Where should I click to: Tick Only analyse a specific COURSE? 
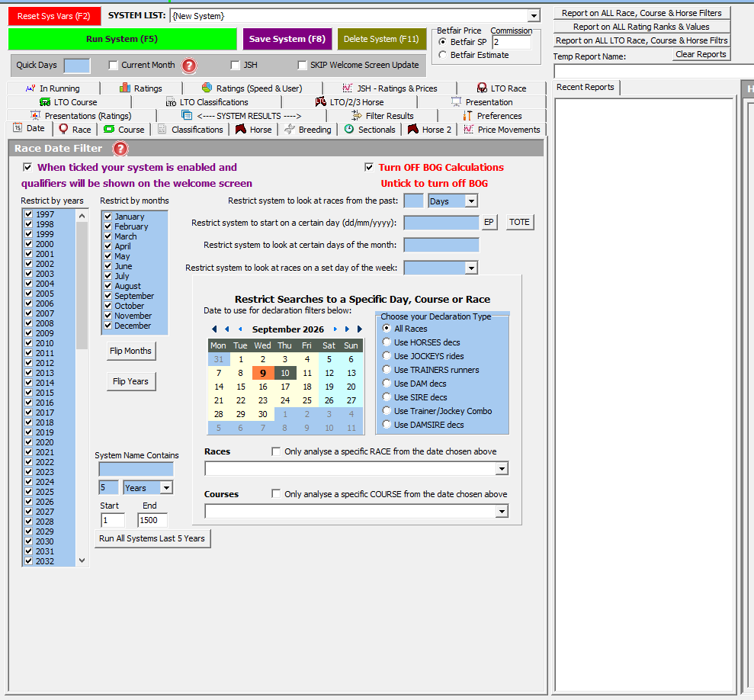coord(276,494)
